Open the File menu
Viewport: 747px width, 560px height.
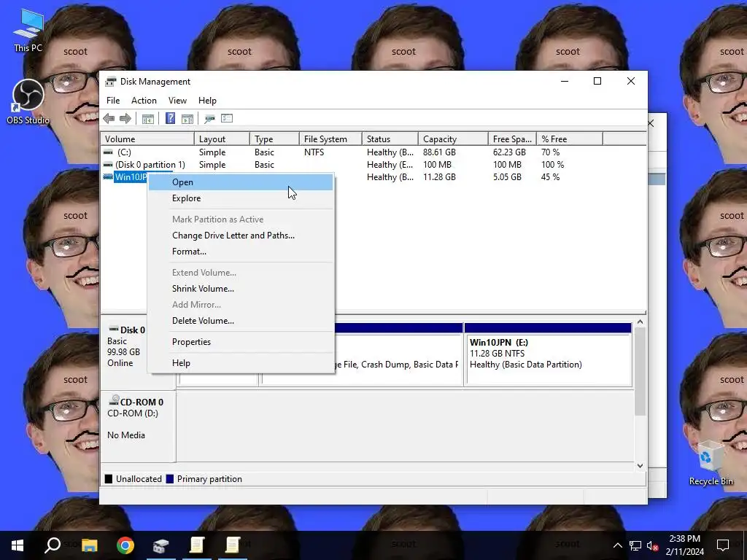tap(113, 101)
